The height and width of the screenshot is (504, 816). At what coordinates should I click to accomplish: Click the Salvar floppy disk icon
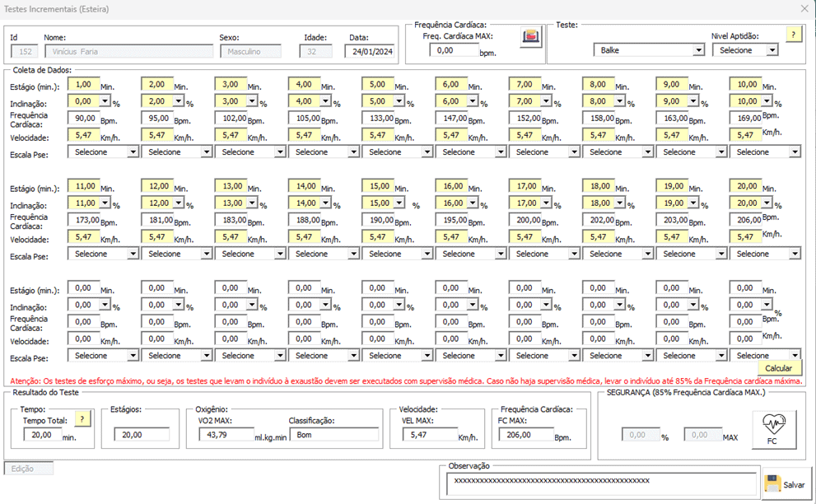[x=773, y=483]
